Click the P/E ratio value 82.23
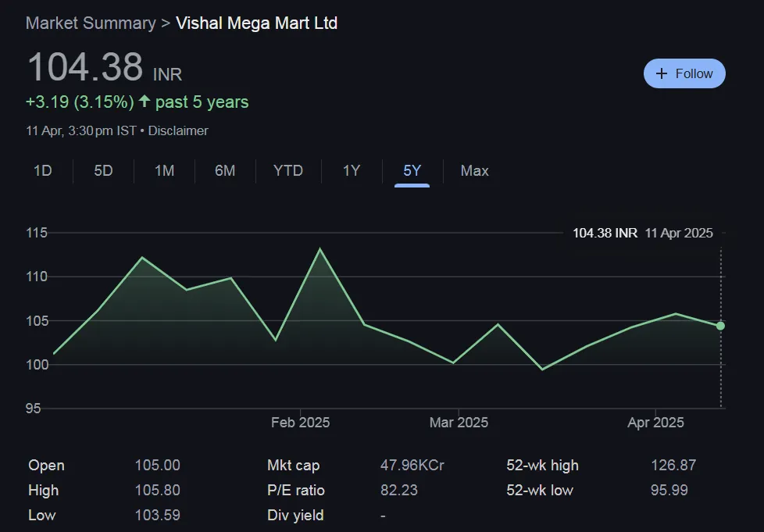Screen dimensions: 764x532 (x=399, y=490)
